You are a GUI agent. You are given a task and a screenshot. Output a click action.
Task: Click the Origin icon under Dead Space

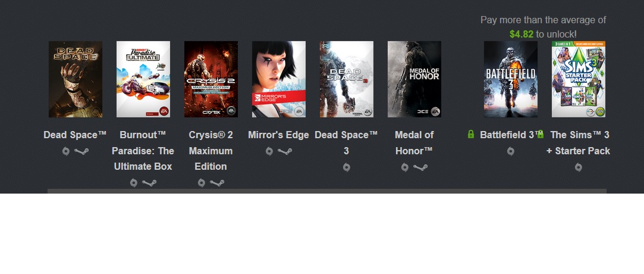click(66, 151)
